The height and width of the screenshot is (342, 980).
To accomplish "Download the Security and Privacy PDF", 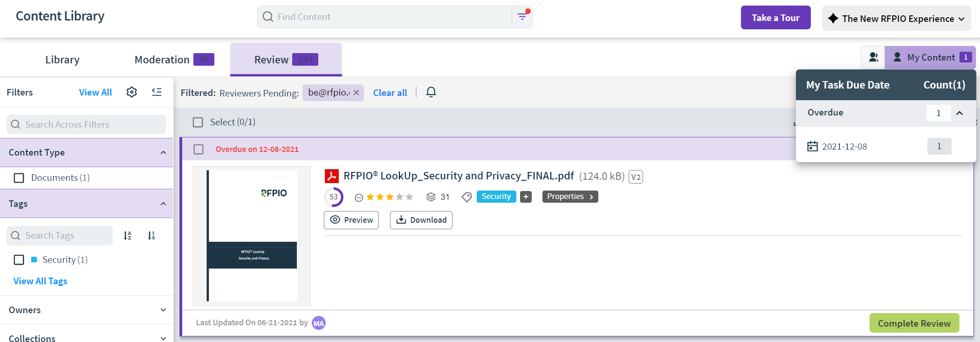I will 421,220.
